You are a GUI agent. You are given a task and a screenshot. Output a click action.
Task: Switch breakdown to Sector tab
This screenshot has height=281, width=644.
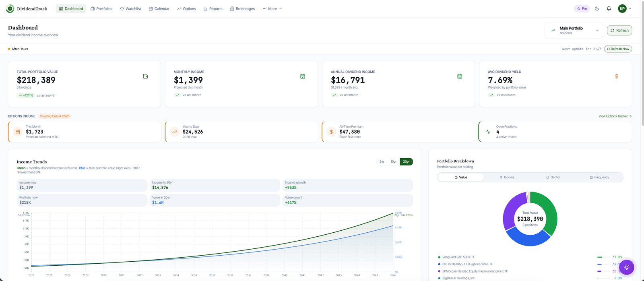(x=553, y=177)
